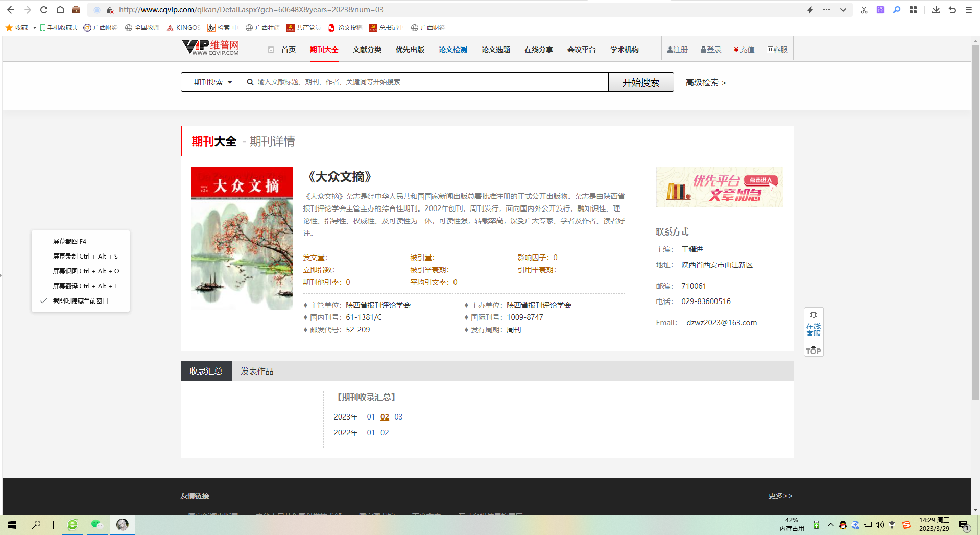This screenshot has height=535, width=980.
Task: Select 屏幕录制 from the screenshot menu
Action: click(85, 257)
